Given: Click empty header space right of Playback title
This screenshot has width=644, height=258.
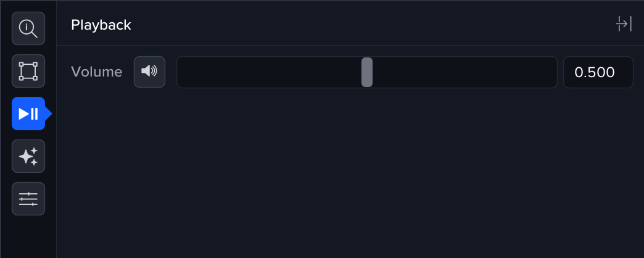Looking at the screenshot, I should click(x=370, y=25).
